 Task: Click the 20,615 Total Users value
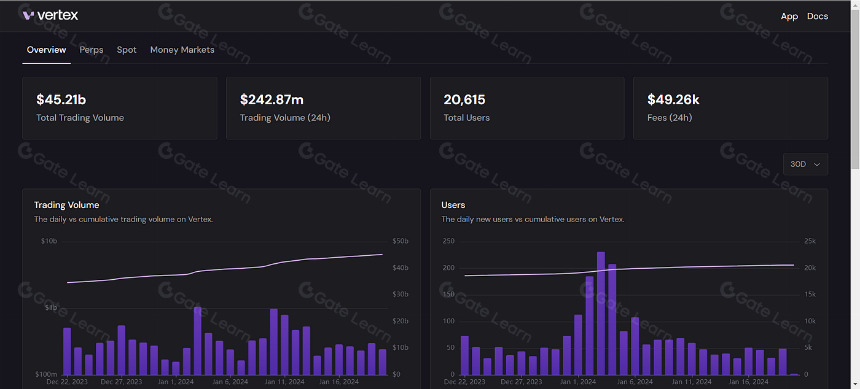click(x=464, y=99)
